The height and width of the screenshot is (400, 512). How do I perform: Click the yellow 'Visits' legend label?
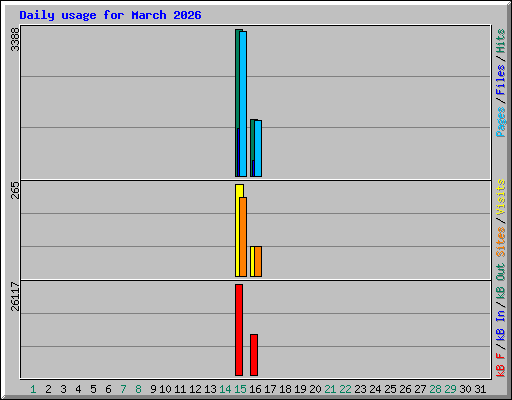500,197
